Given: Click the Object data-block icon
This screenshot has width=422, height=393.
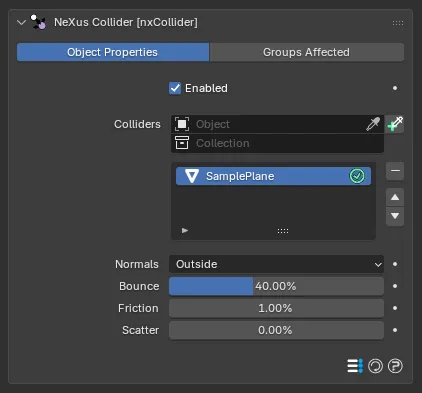Looking at the screenshot, I should tap(182, 124).
